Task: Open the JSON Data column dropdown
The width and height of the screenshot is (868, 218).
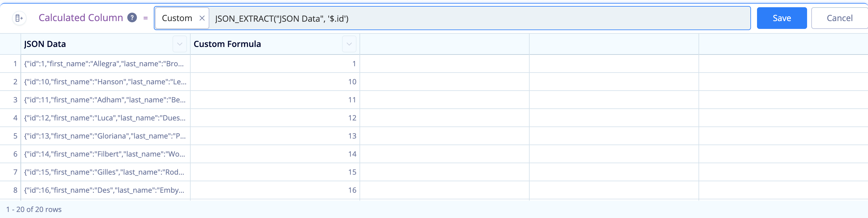Action: (x=179, y=44)
